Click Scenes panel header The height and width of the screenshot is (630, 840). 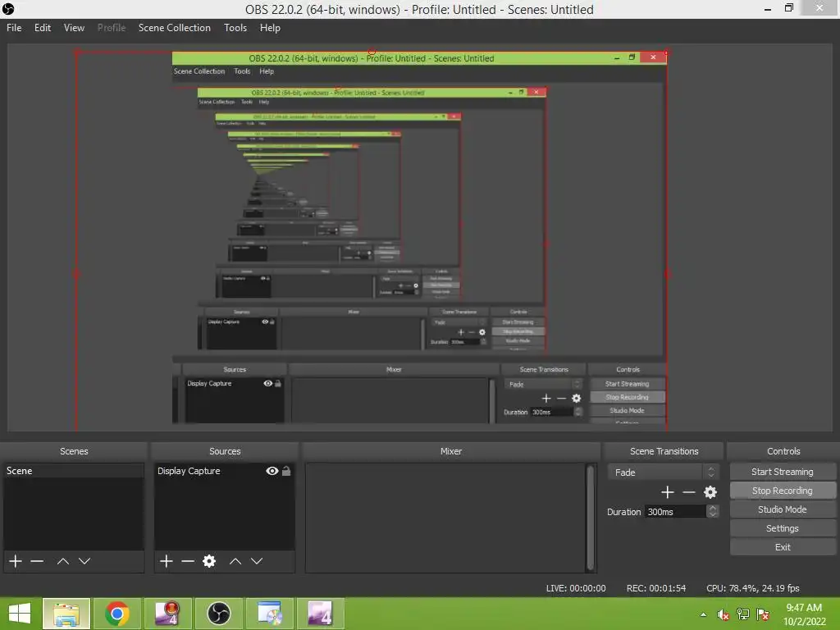pos(74,451)
